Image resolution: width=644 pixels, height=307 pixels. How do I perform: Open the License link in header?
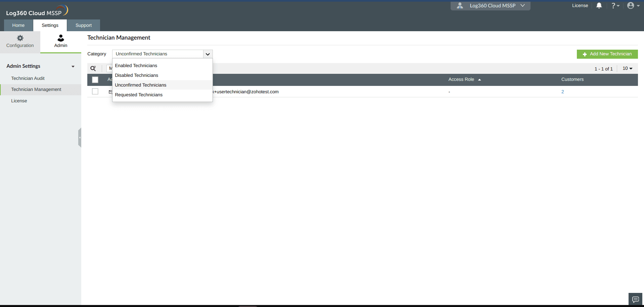click(x=580, y=5)
